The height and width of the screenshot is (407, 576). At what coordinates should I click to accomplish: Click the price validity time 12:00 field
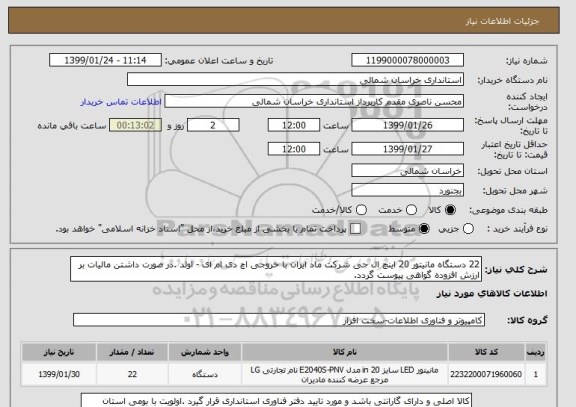(294, 149)
